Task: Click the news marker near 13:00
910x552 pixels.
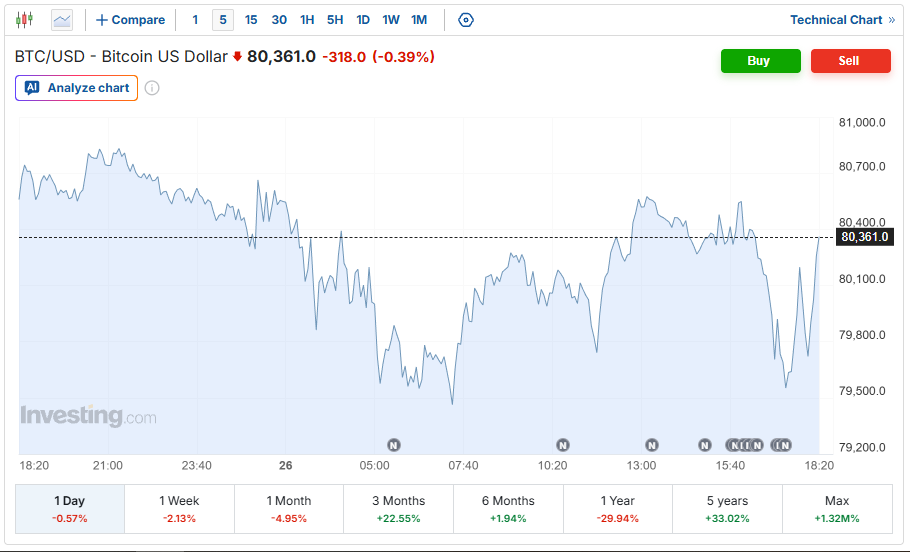Action: 652,445
